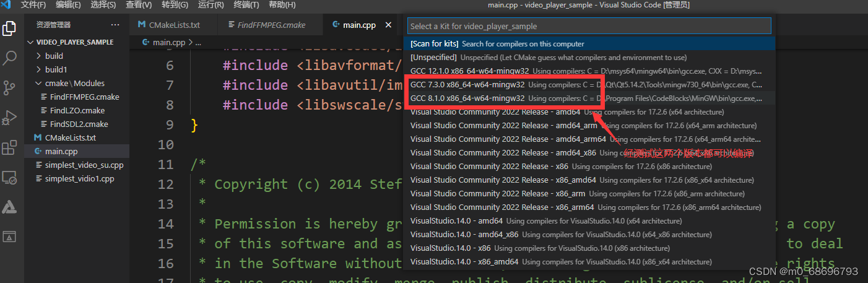Select GCC 7.3.0 x86_64-w64-mingw32 kit
This screenshot has height=283, width=868.
click(589, 85)
